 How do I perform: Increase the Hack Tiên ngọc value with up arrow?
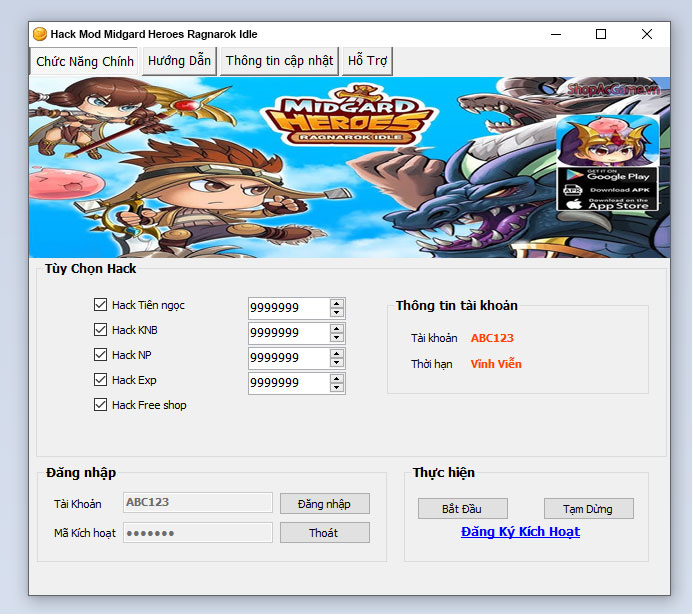coord(337,304)
